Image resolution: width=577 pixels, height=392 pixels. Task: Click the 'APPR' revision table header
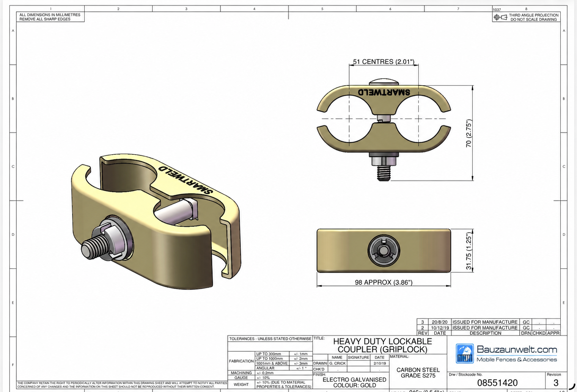pos(553,333)
